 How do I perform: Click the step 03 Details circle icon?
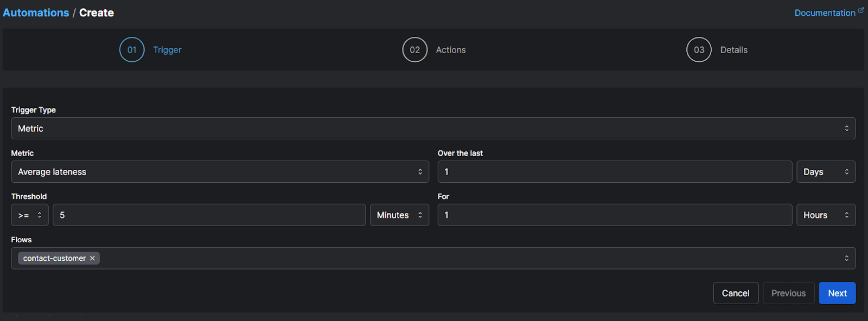pyautogui.click(x=699, y=50)
